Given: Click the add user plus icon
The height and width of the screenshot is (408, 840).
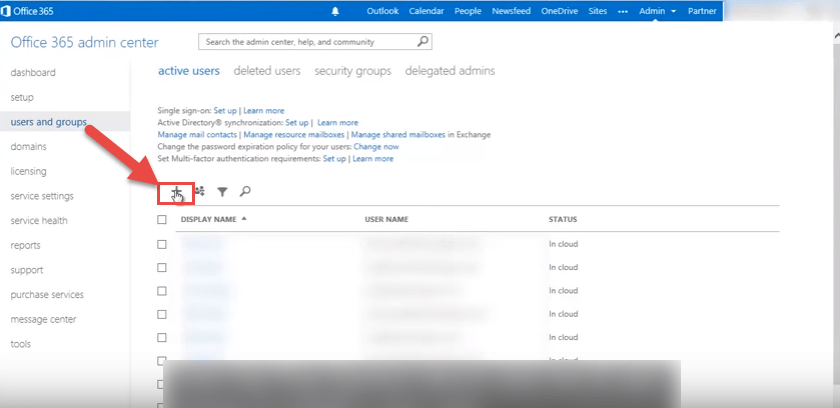Looking at the screenshot, I should [x=176, y=192].
